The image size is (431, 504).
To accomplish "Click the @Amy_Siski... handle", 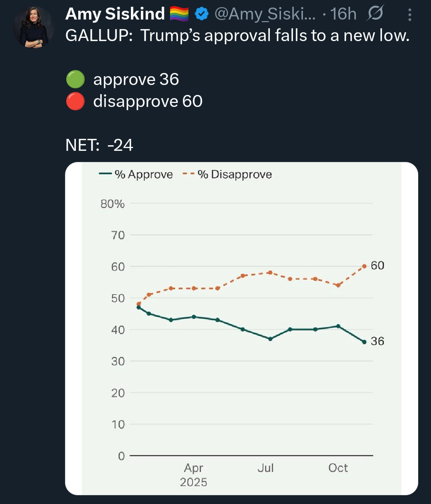I will [x=265, y=14].
